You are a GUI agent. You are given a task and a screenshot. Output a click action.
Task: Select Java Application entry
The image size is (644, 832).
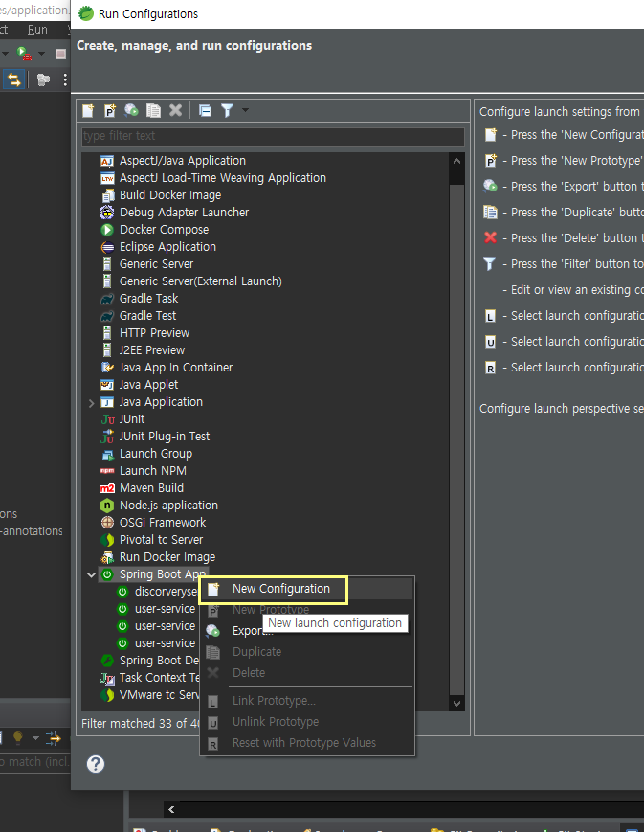point(161,402)
